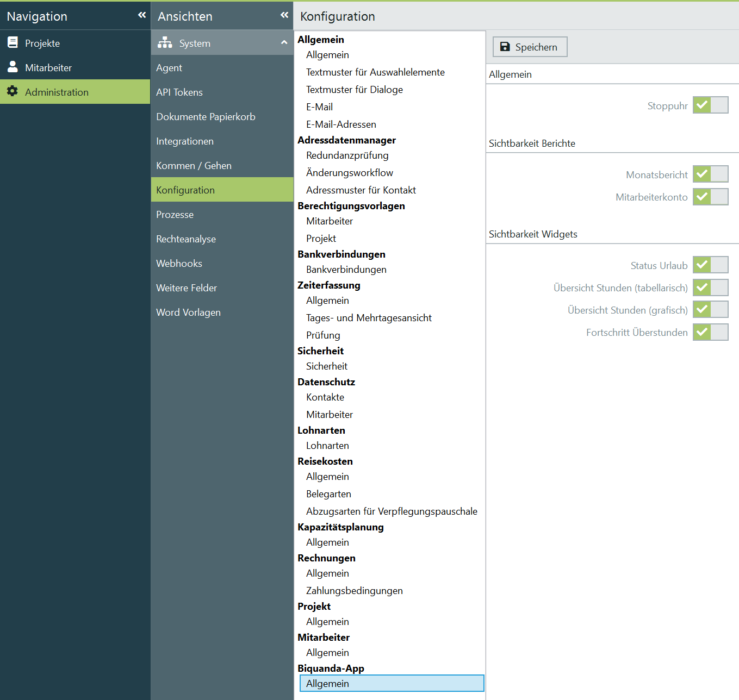Open the API Tokens view
Image resolution: width=739 pixels, height=700 pixels.
tap(179, 92)
